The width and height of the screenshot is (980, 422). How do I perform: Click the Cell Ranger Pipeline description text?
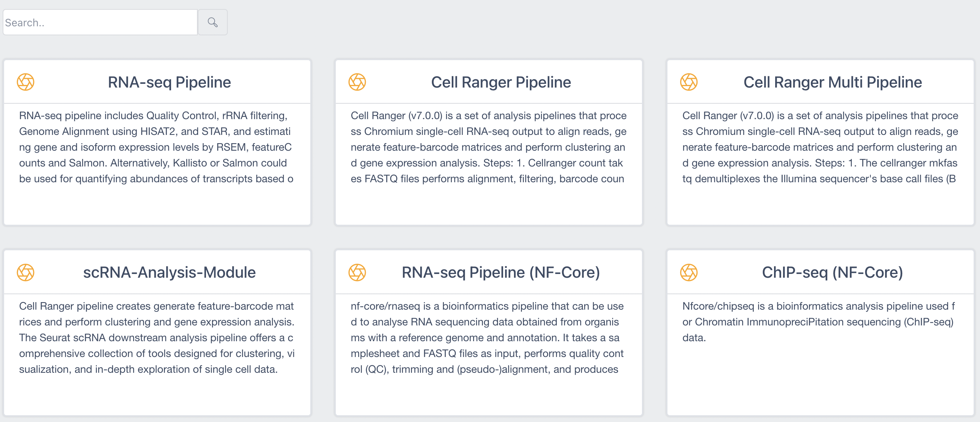tap(488, 147)
